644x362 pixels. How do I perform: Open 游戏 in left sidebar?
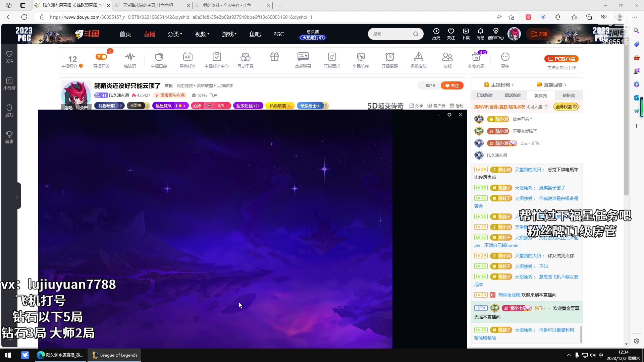coord(9,110)
